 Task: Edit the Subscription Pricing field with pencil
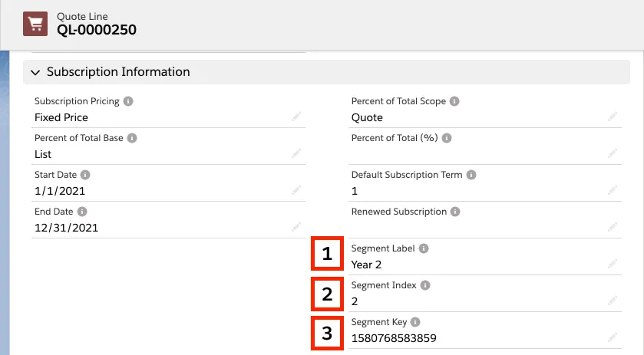[x=296, y=117]
